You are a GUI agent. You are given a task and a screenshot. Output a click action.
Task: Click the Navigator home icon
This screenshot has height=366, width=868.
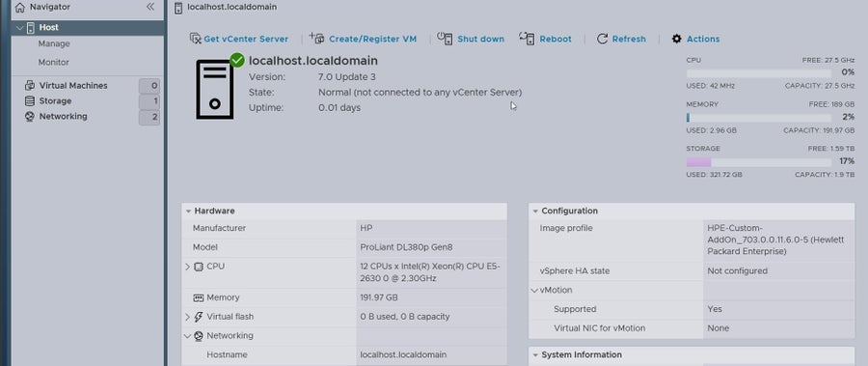tap(20, 7)
